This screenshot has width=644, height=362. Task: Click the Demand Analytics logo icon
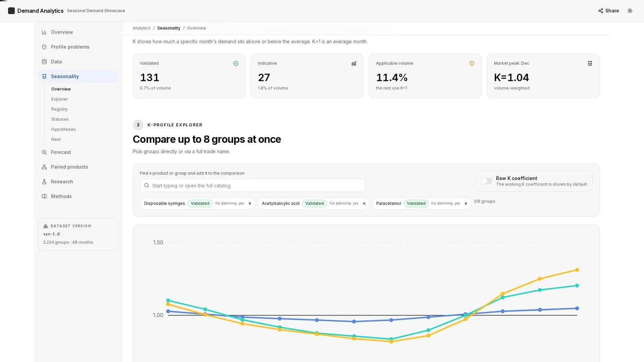pyautogui.click(x=11, y=11)
